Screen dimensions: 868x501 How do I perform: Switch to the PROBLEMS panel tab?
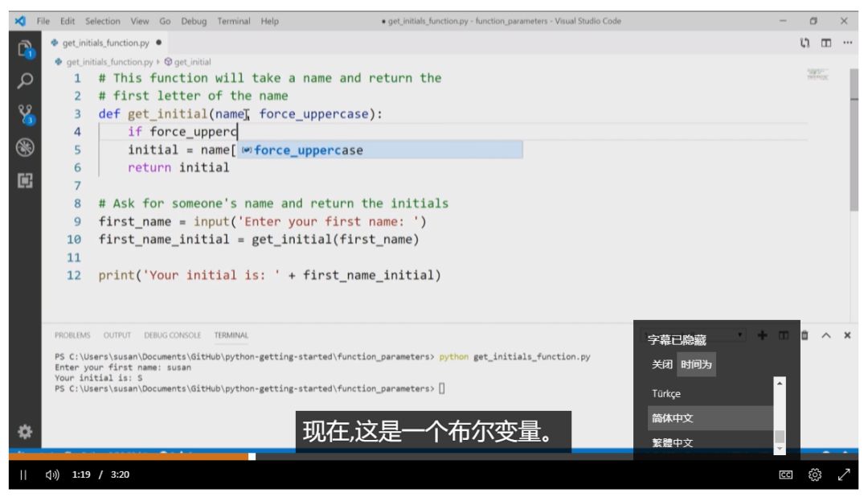tap(72, 335)
